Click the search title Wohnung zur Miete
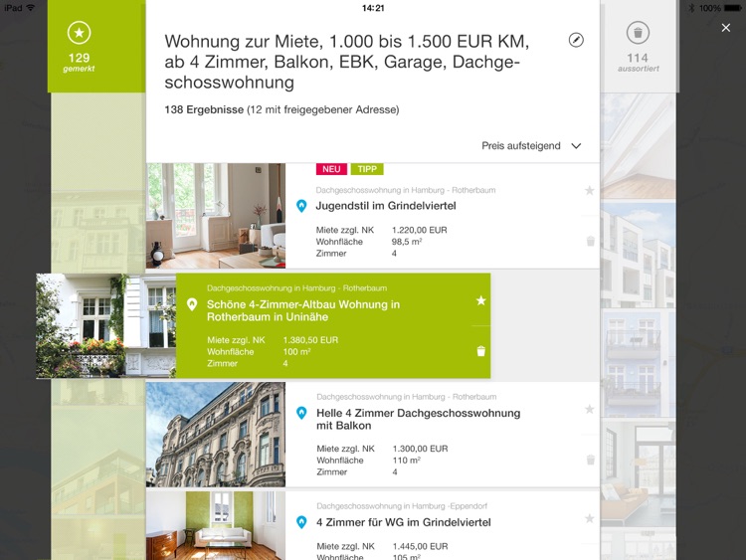746x560 pixels. point(346,62)
